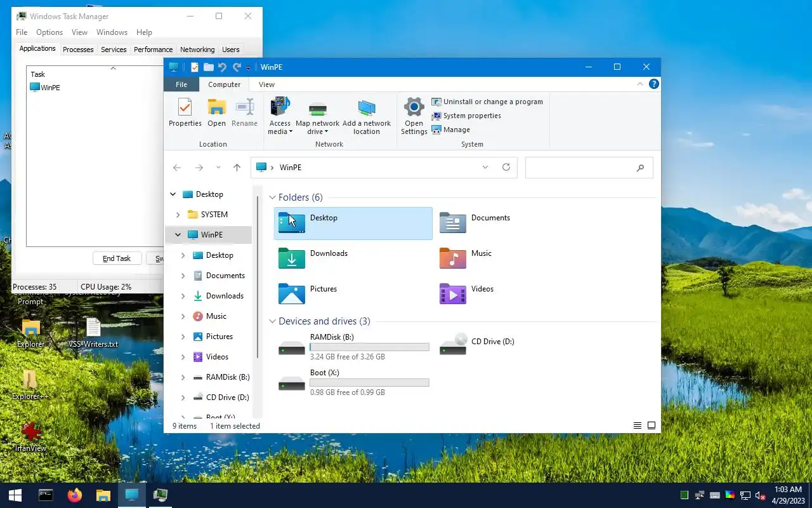Screen dimensions: 812x508
Task: Select the Videos folder in content pane
Action: (x=514, y=294)
